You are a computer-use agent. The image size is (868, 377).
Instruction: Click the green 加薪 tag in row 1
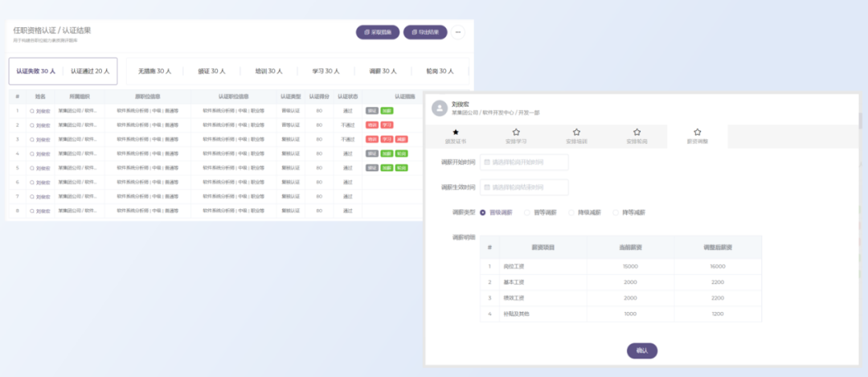(387, 111)
